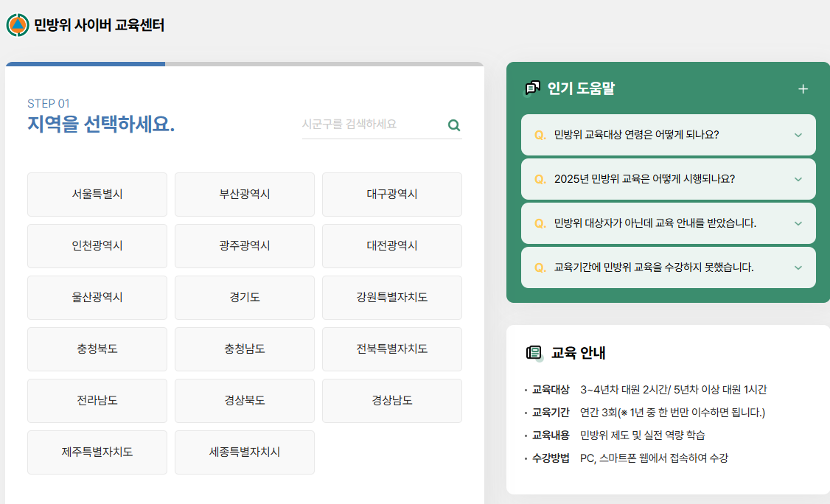The height and width of the screenshot is (504, 830).
Task: Choose 경기도 from the region list
Action: point(244,297)
